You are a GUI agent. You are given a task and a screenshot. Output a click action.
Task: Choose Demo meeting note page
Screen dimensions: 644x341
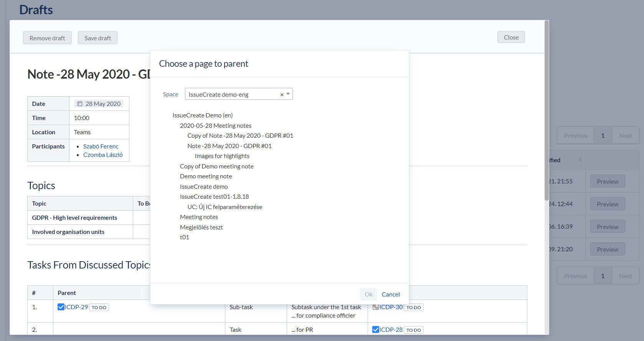[x=206, y=176]
